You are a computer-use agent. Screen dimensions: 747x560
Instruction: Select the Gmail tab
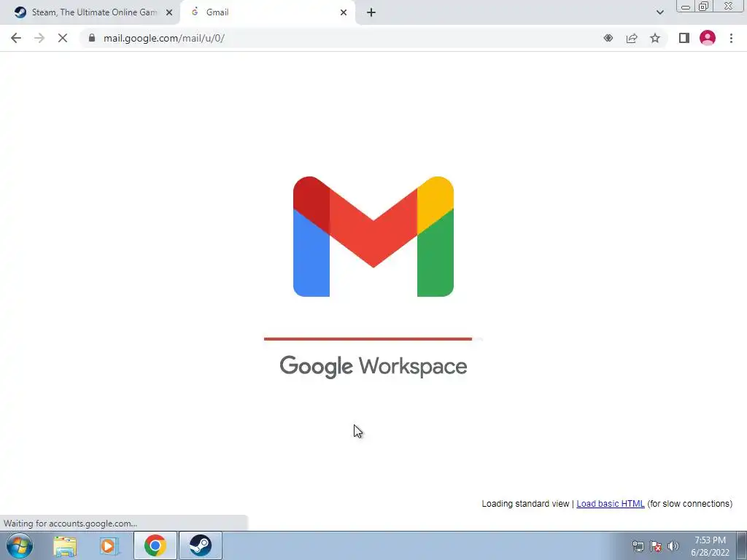(267, 12)
